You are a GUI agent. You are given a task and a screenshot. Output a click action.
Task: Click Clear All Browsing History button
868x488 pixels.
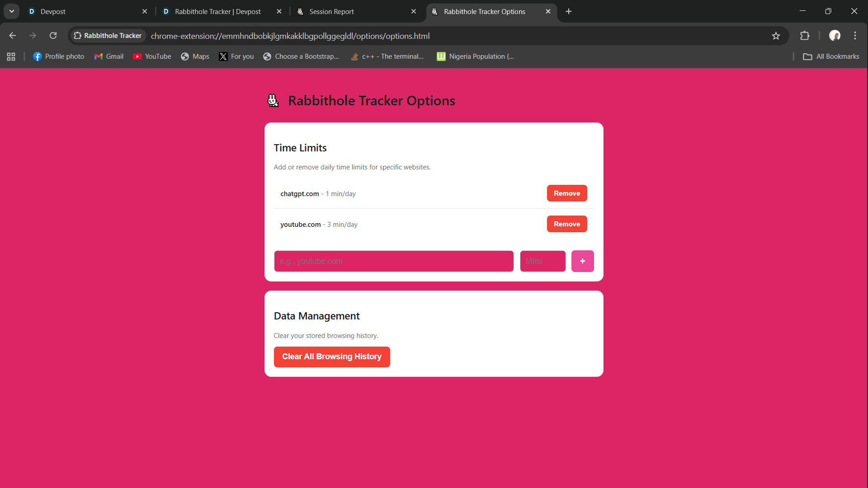331,357
